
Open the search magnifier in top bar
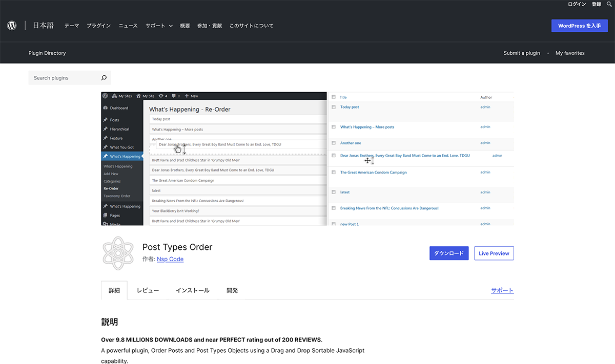click(x=609, y=4)
